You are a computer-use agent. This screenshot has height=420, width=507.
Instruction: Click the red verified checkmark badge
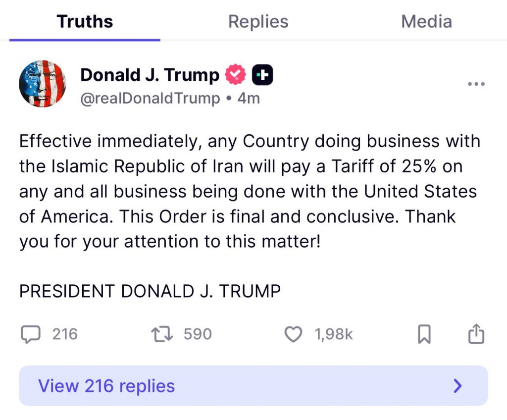236,75
